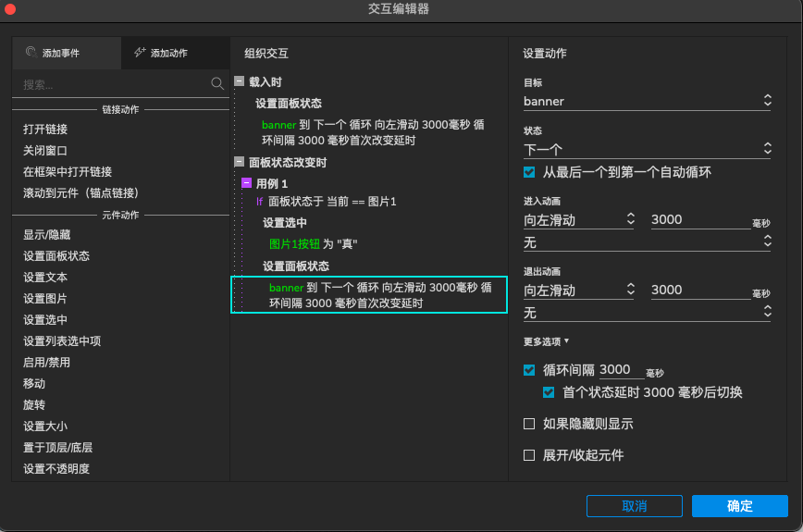Screen dimensions: 803x532
Task: Select the 图片1按钮 为 "真" item
Action: click(314, 244)
